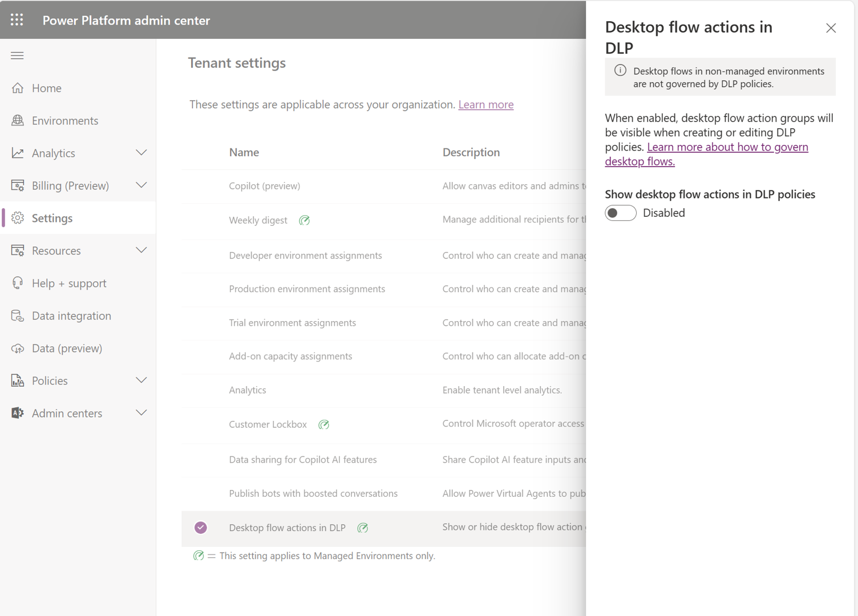858x616 pixels.
Task: Close the Desktop flow actions panel
Action: tap(831, 27)
